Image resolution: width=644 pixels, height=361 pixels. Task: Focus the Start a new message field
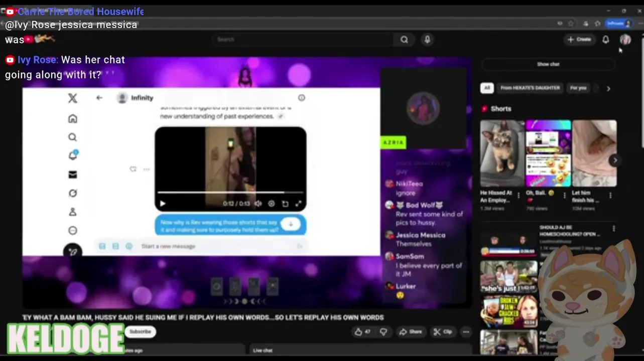coord(216,246)
